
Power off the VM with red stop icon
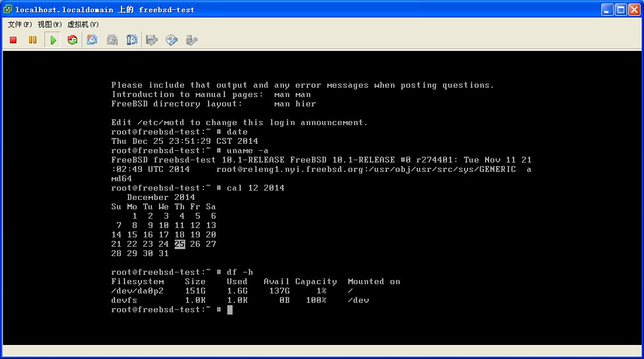pos(13,40)
